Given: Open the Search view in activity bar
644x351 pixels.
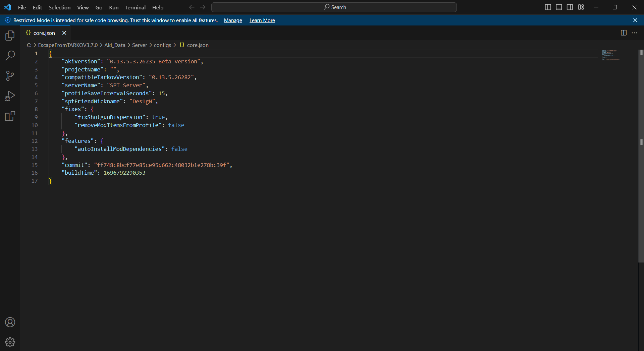Looking at the screenshot, I should coord(10,55).
